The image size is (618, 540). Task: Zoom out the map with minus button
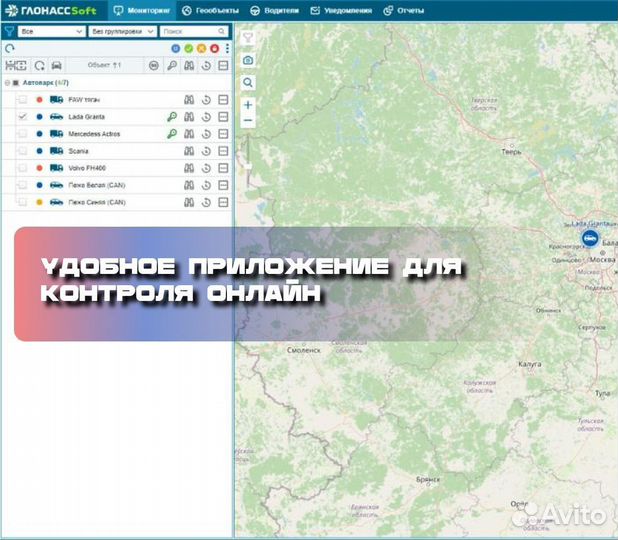pyautogui.click(x=248, y=120)
